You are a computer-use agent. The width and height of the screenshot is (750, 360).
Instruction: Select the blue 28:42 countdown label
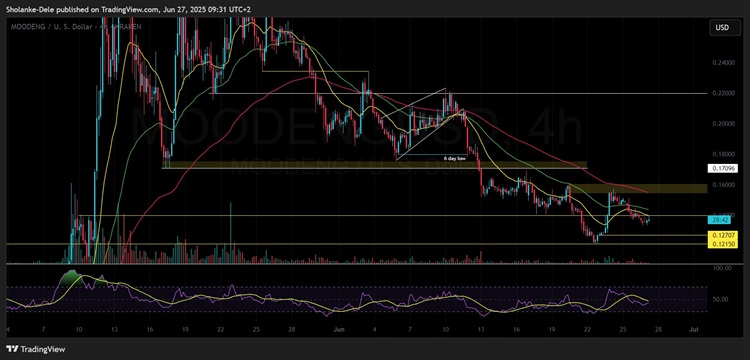click(722, 219)
